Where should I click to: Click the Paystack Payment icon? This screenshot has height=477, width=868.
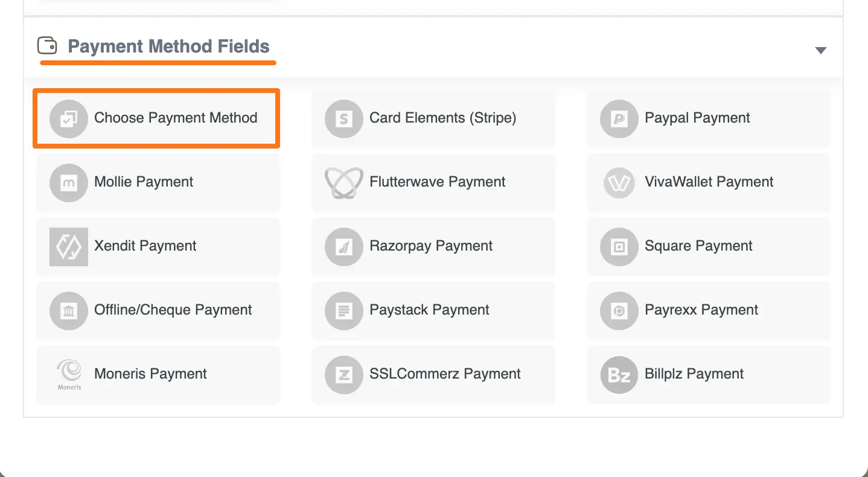coord(343,310)
